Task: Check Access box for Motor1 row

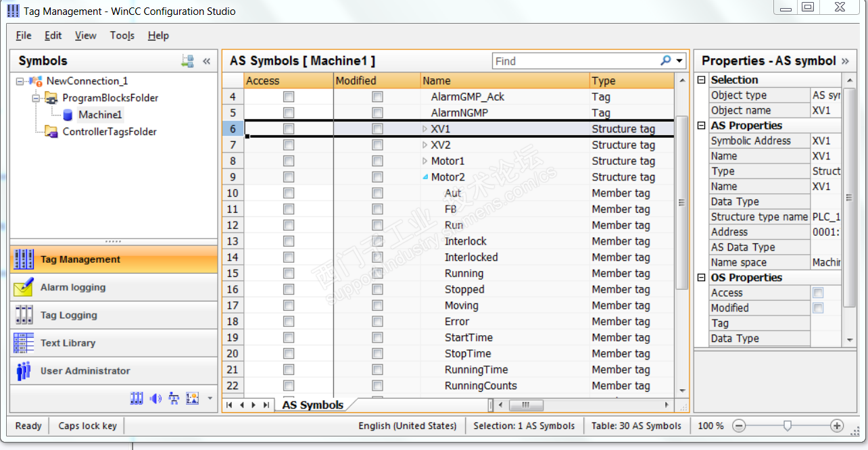Action: tap(289, 161)
